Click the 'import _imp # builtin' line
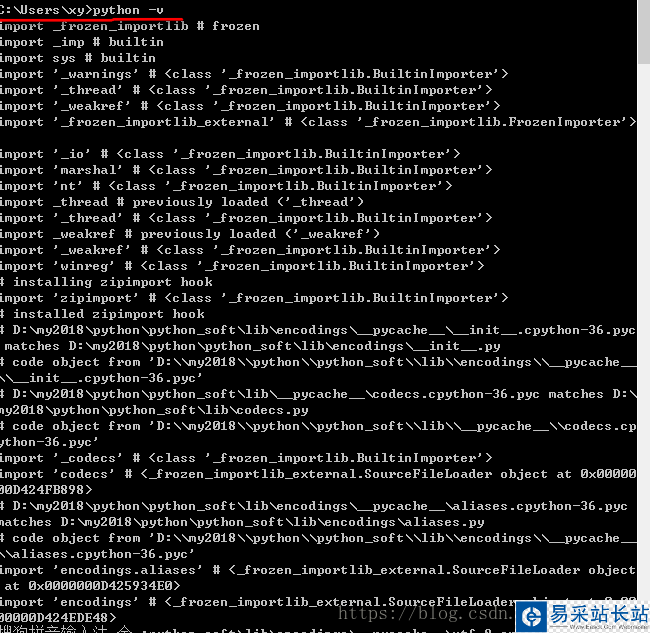The width and height of the screenshot is (650, 633). click(x=82, y=42)
